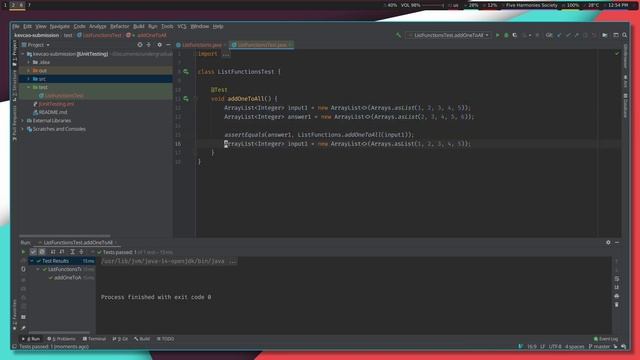Open the Git tool window tab
640x360 pixels.
(120, 339)
